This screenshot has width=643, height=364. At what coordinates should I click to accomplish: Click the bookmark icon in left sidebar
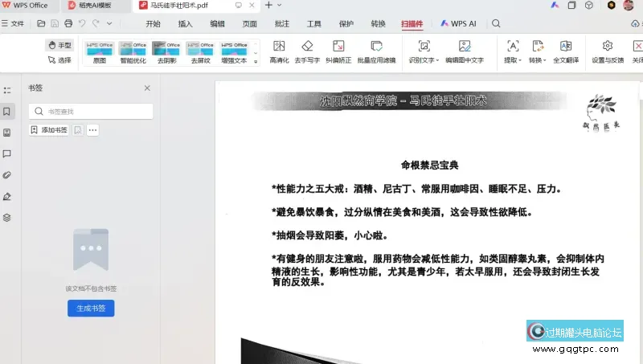point(7,112)
